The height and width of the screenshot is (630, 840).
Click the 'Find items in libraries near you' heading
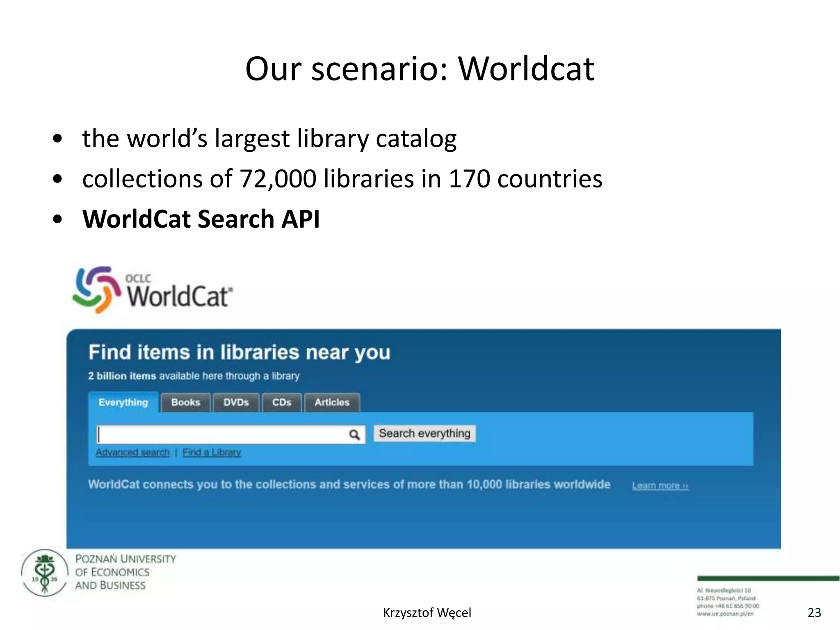tap(240, 353)
